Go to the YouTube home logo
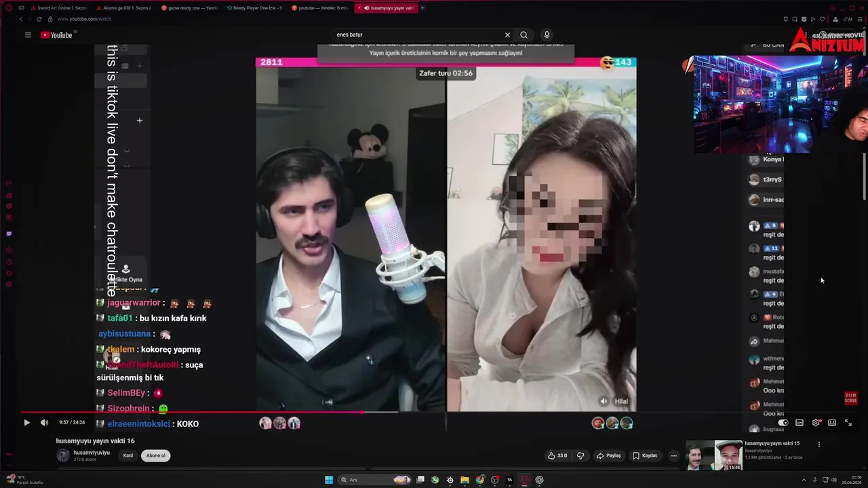The height and width of the screenshot is (488, 868). tap(58, 35)
